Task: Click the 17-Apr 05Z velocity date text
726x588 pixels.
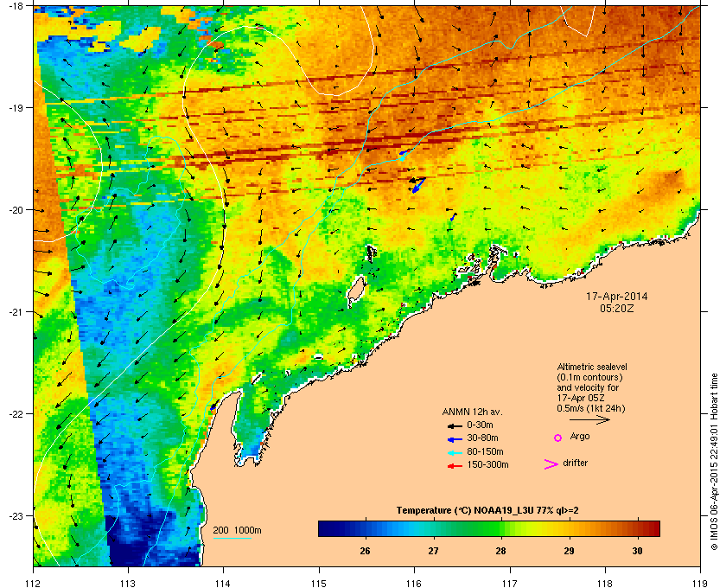Action: tap(581, 398)
